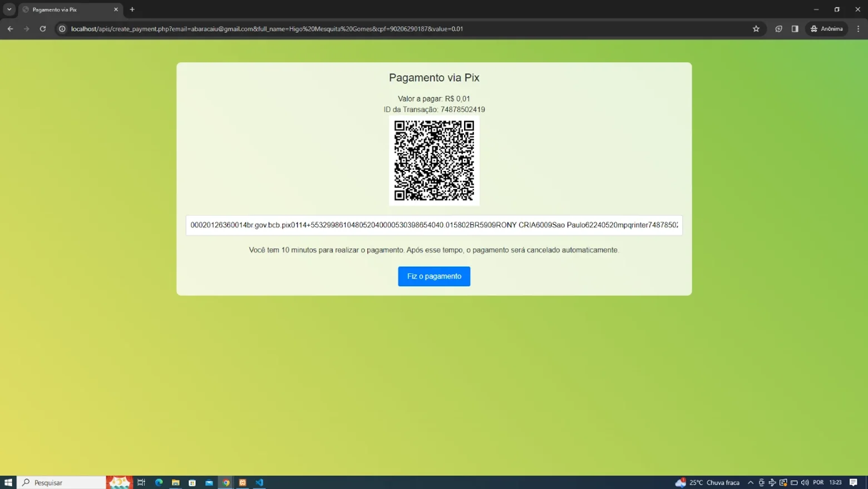The image size is (868, 489).
Task: Click the Fiz o pagamento button
Action: pos(434,276)
